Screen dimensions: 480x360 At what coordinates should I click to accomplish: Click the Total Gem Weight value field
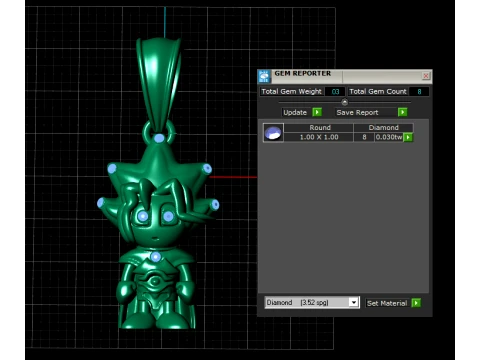[335, 91]
